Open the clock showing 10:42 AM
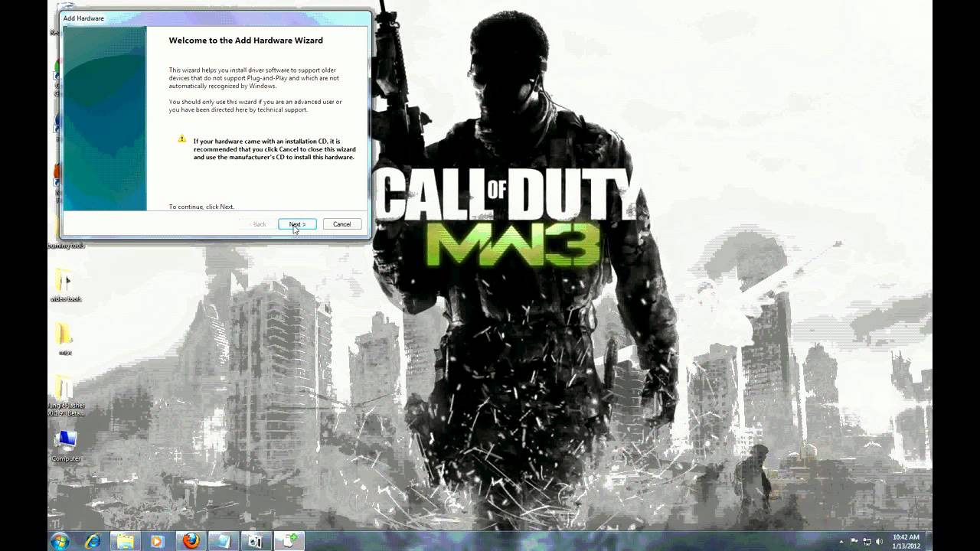 [906, 541]
